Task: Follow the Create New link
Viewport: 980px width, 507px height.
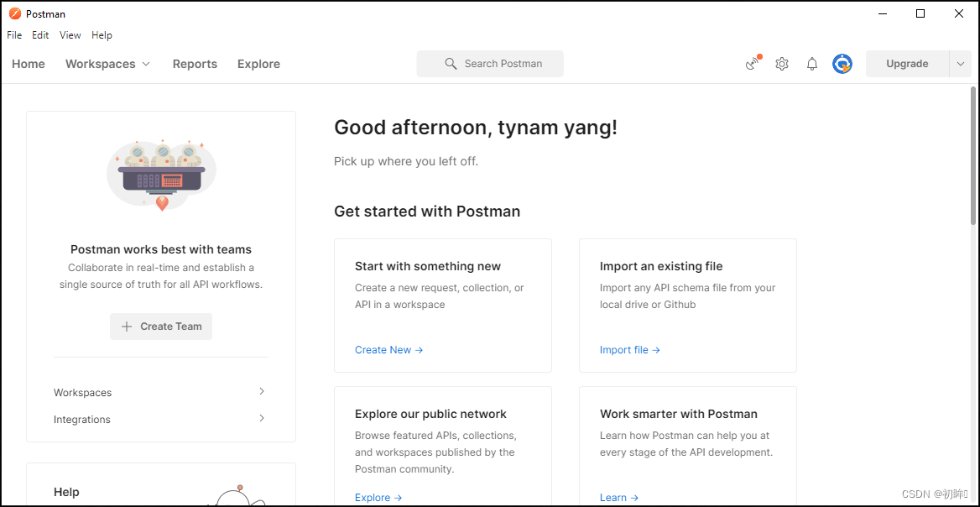Action: click(388, 350)
